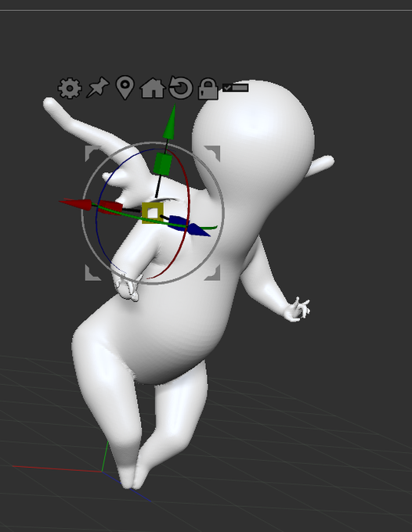
Task: Click the character's small right-side hand
Action: [x=296, y=309]
